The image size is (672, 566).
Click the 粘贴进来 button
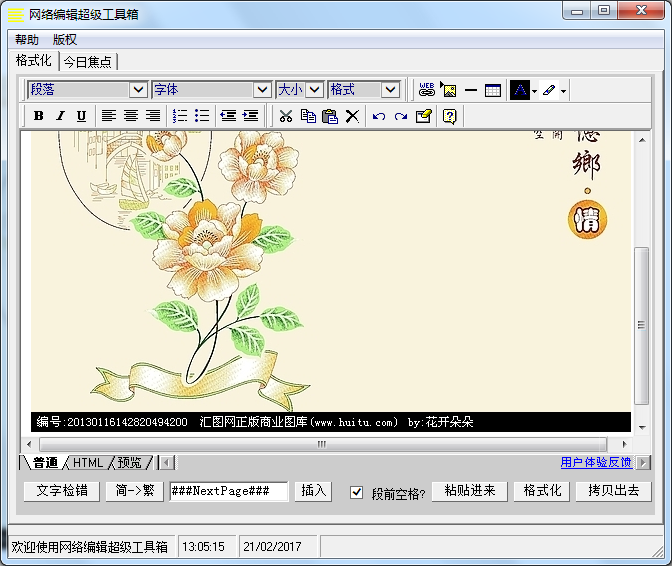click(470, 491)
